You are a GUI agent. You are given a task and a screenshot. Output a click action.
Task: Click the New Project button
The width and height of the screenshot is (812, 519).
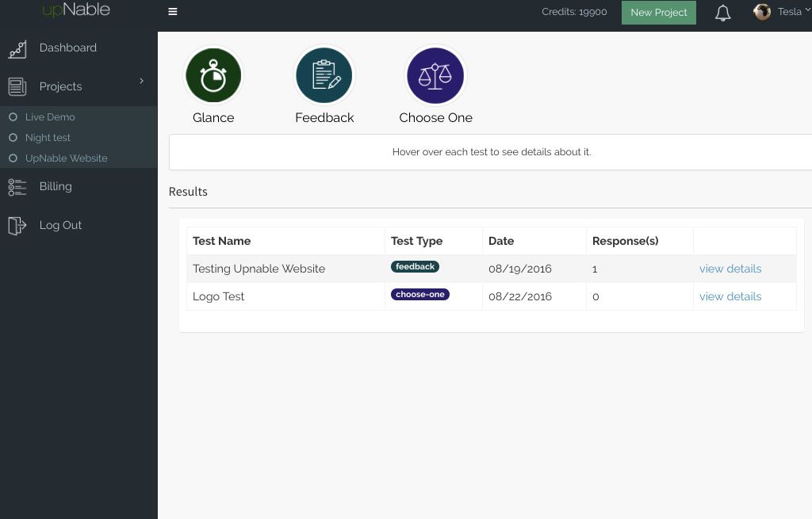click(x=658, y=13)
